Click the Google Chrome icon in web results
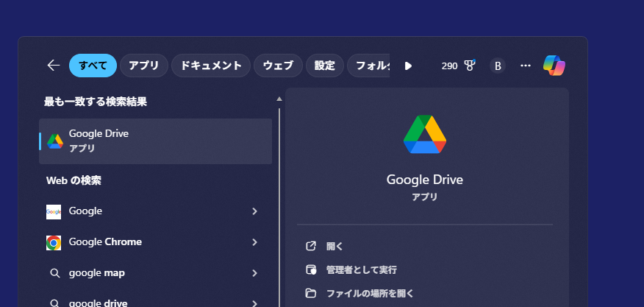 [x=54, y=242]
